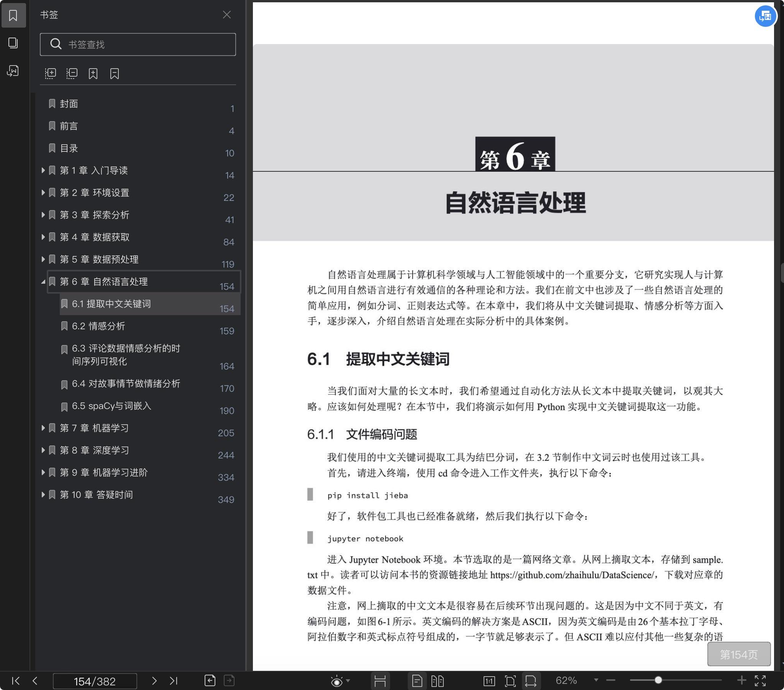Click the 自然语言处理 chapter title

[515, 203]
